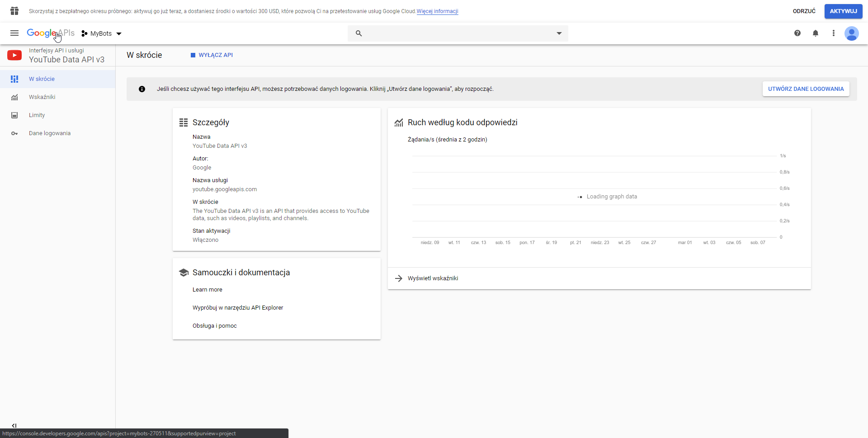Click the YouTube logo icon

click(14, 55)
